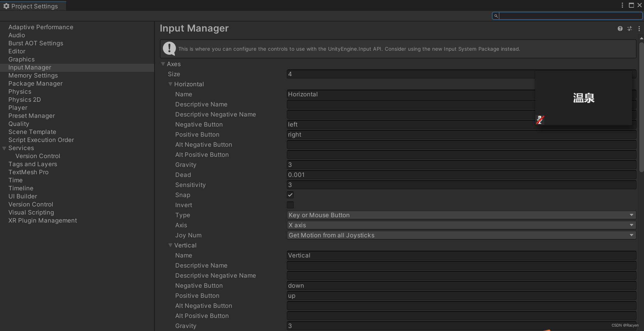Enable the Invert checkbox for Horizontal axis
The image size is (644, 331).
tap(290, 205)
